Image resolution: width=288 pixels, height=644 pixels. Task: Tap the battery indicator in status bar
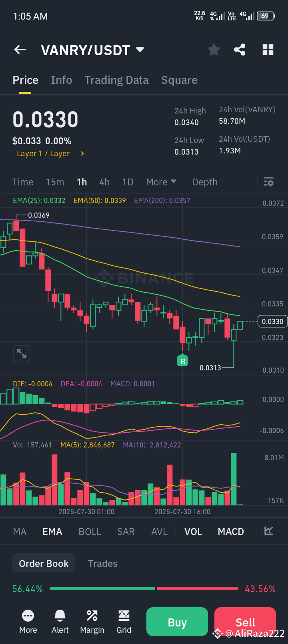click(266, 16)
